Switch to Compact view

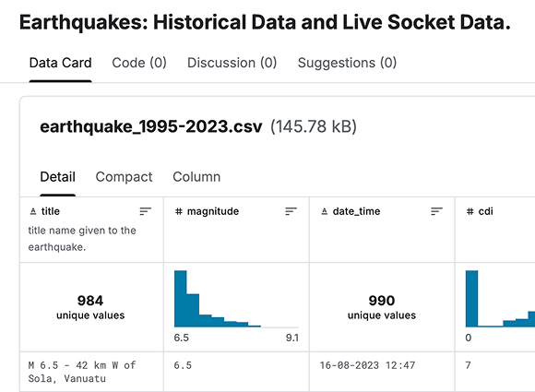point(124,177)
